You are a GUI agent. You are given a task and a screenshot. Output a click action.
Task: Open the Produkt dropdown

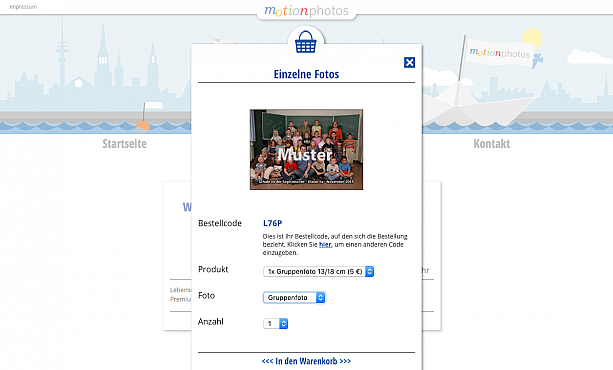[x=319, y=271]
